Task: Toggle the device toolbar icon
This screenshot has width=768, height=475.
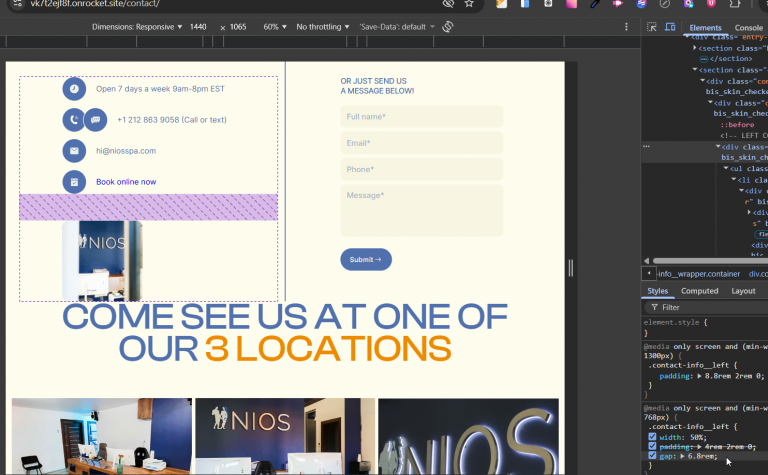Action: [670, 27]
